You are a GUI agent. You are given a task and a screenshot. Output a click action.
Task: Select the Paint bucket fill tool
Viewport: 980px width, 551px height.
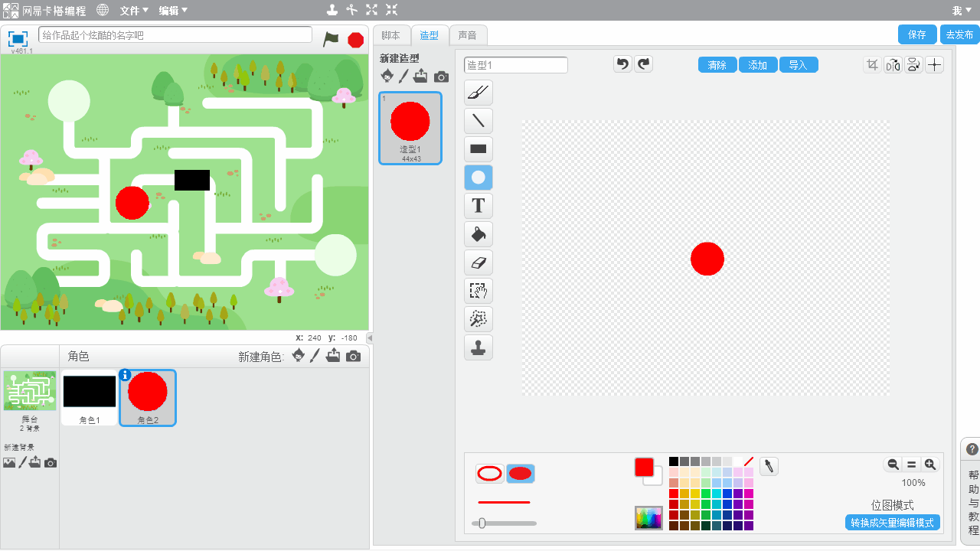click(479, 234)
